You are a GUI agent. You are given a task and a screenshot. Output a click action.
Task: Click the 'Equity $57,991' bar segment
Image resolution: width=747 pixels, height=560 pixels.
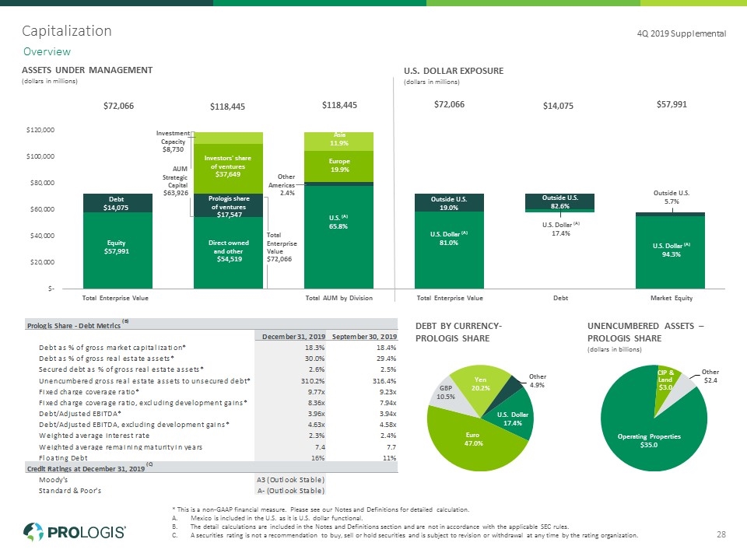point(117,250)
